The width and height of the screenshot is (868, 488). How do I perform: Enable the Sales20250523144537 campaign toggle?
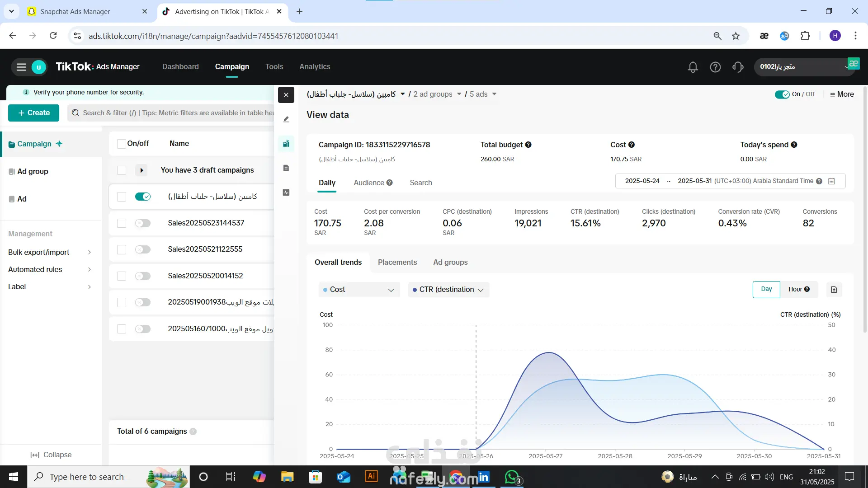click(x=143, y=223)
